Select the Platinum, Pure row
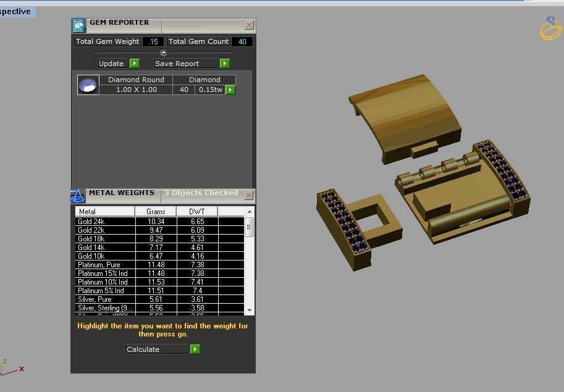This screenshot has width=564, height=392. [x=160, y=264]
